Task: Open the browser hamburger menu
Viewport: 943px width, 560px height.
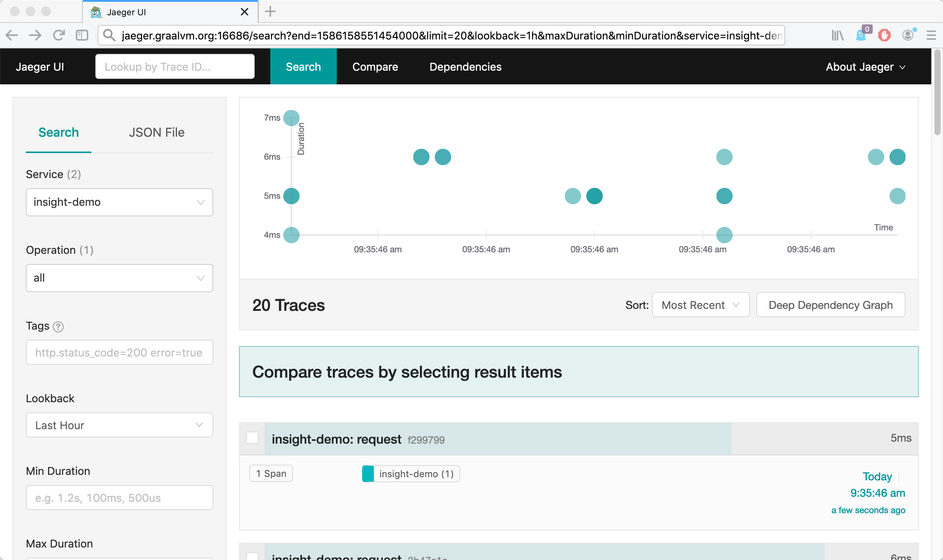Action: [931, 36]
